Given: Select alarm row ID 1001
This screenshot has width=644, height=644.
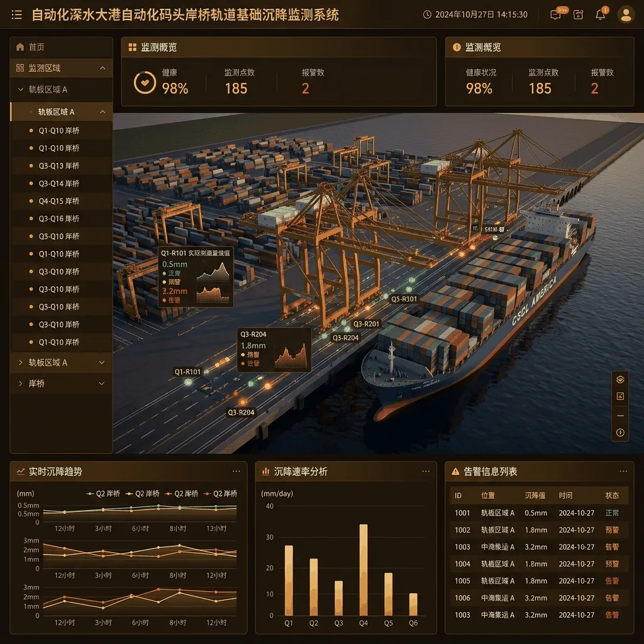Looking at the screenshot, I should (x=539, y=513).
